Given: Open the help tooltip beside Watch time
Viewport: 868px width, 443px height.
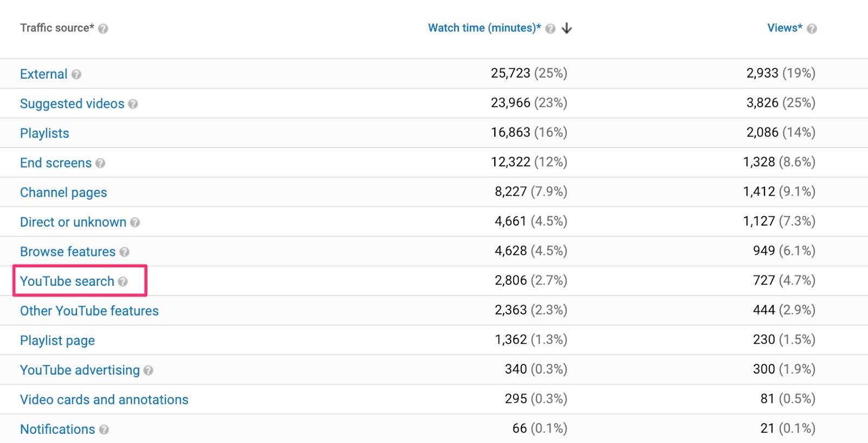Looking at the screenshot, I should (550, 28).
